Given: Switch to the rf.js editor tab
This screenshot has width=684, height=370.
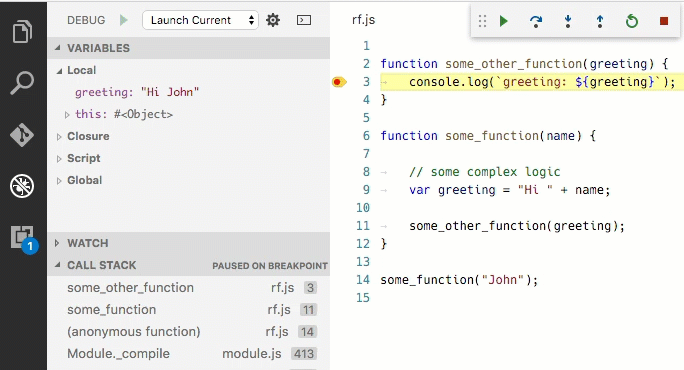Looking at the screenshot, I should click(363, 20).
